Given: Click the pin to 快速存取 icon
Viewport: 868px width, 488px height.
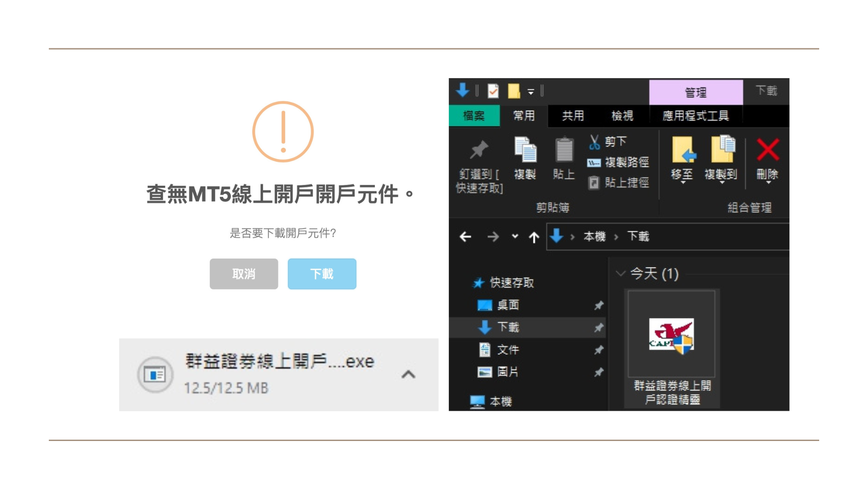Looking at the screenshot, I should coord(479,150).
